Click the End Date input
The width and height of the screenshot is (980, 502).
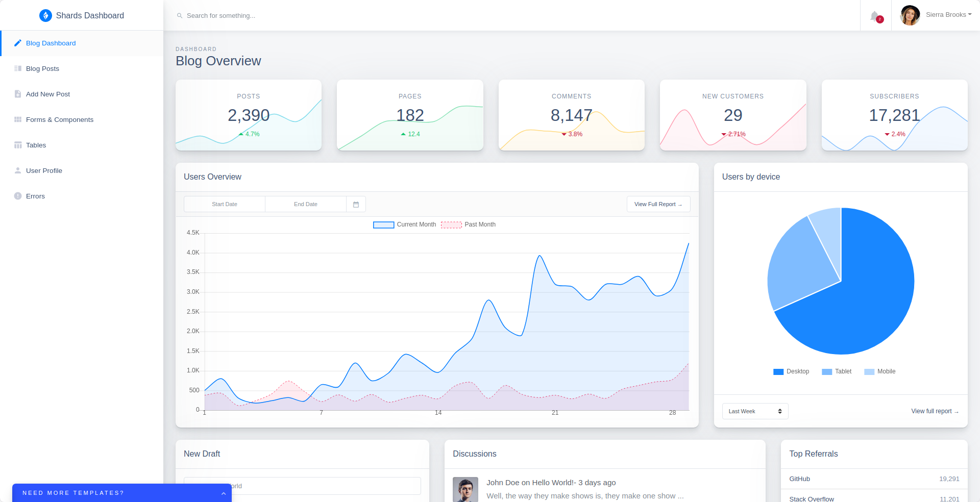click(306, 204)
